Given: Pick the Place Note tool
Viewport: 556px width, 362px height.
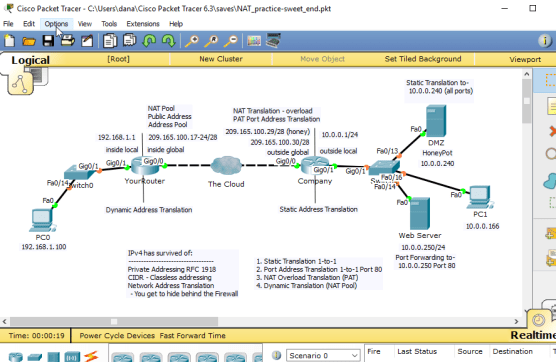Looking at the screenshot, I should coord(551,106).
